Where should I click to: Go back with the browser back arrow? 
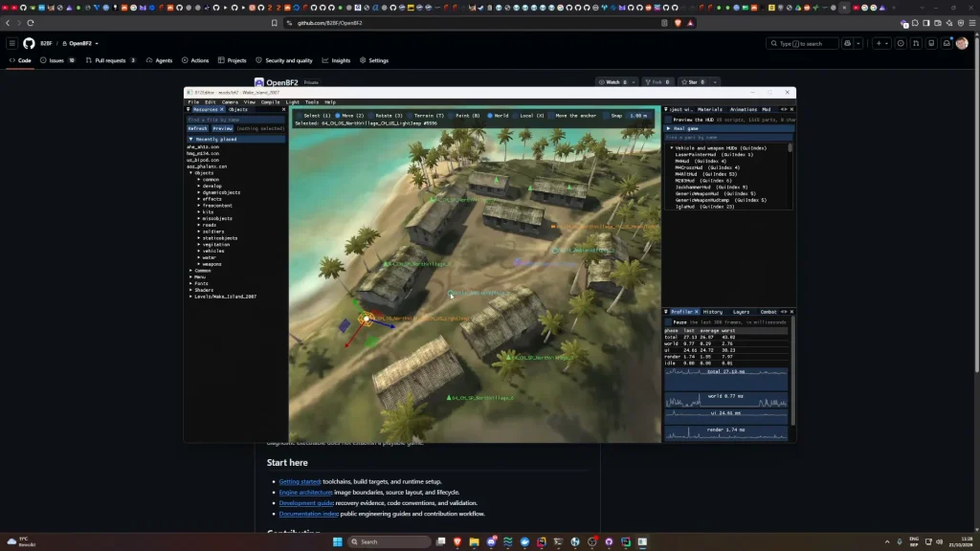pos(8,23)
